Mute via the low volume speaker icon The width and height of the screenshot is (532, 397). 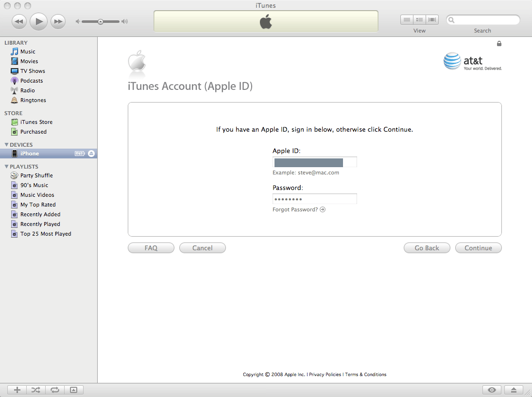pyautogui.click(x=78, y=21)
